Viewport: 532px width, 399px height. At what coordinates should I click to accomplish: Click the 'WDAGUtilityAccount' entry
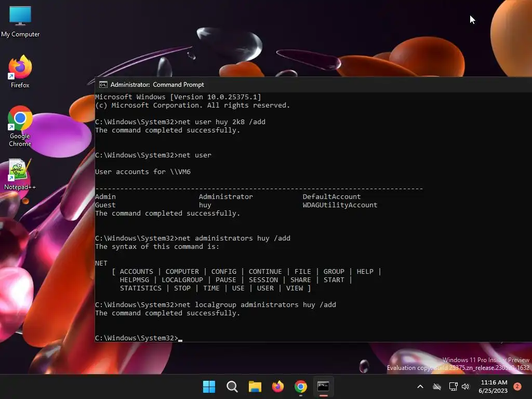click(340, 205)
